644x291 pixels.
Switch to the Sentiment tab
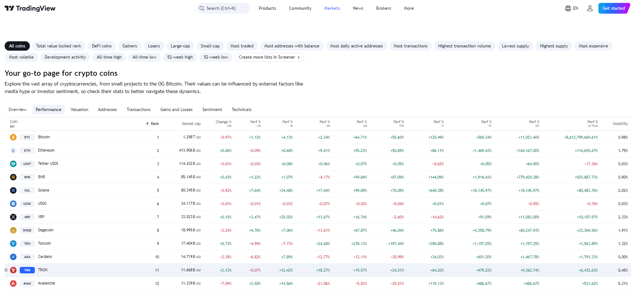tap(212, 110)
